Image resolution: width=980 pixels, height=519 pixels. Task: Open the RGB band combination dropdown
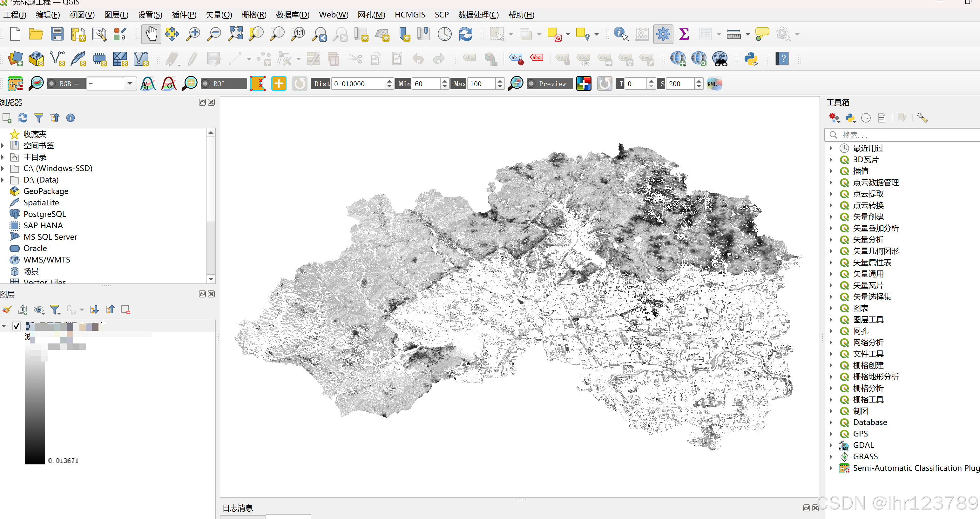tap(130, 84)
